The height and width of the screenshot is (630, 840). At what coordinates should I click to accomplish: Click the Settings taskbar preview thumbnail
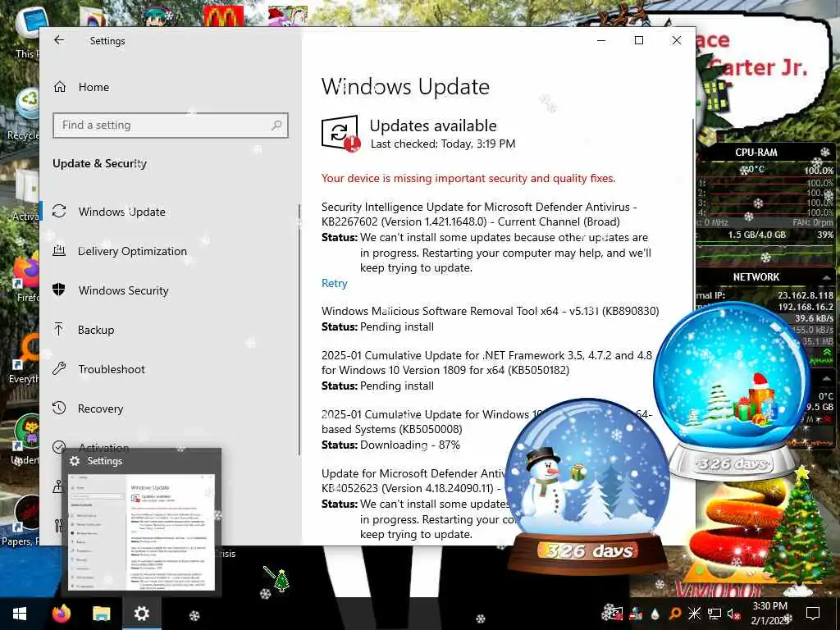141,533
